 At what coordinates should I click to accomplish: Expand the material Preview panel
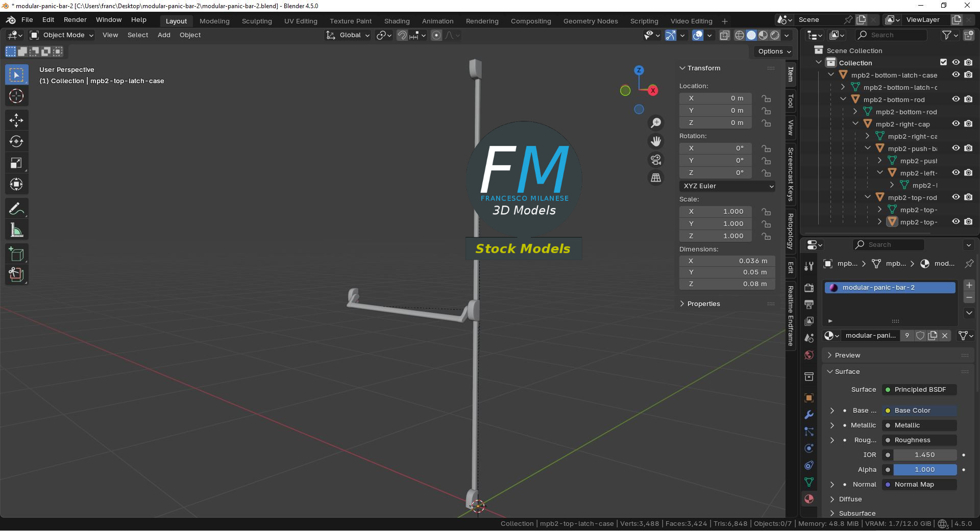pyautogui.click(x=830, y=356)
